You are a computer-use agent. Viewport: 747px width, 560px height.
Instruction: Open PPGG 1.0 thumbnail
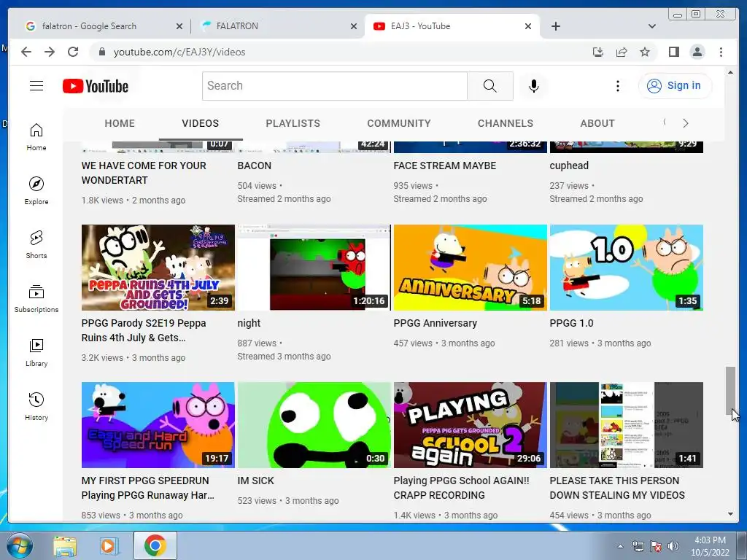pos(627,268)
